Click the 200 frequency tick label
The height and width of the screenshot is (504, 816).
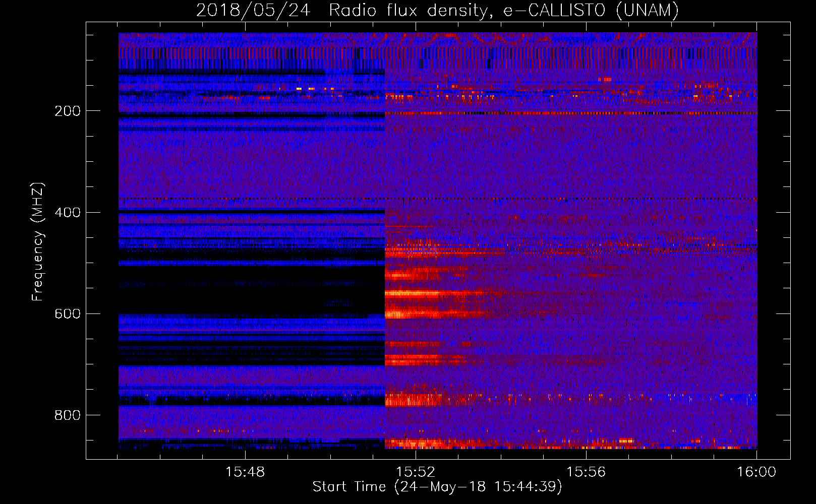pos(68,111)
